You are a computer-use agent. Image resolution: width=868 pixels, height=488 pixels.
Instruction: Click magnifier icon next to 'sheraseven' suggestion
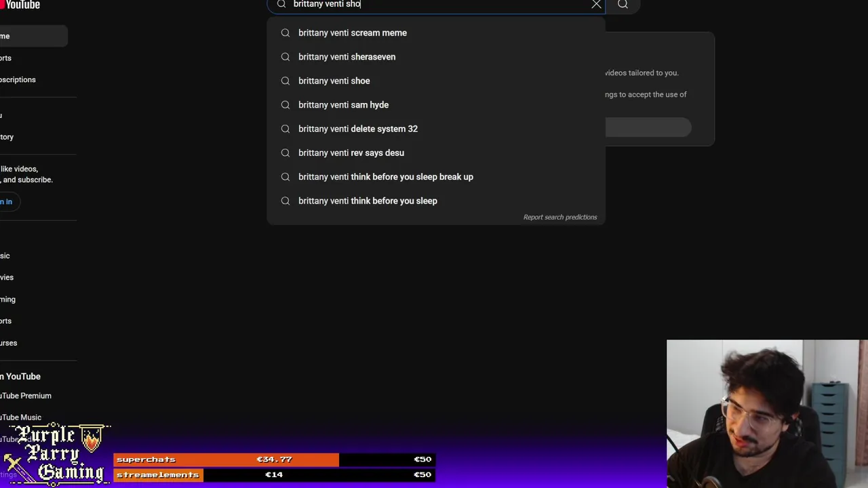click(285, 57)
